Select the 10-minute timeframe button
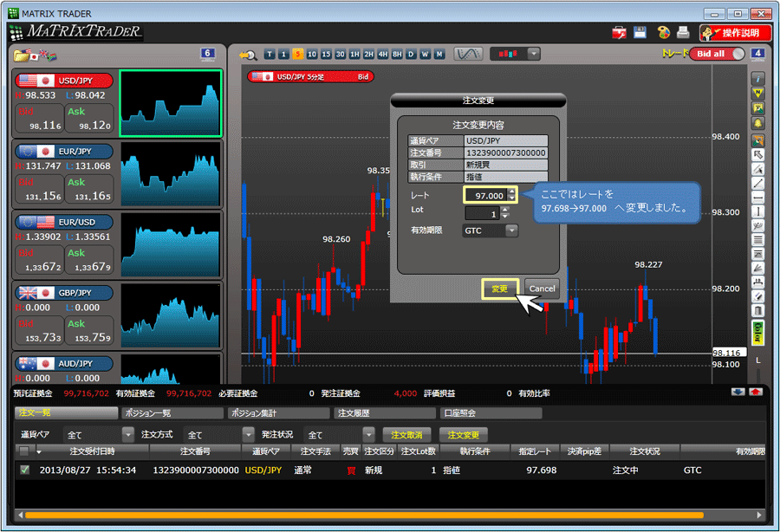This screenshot has height=532, width=780. pyautogui.click(x=312, y=55)
